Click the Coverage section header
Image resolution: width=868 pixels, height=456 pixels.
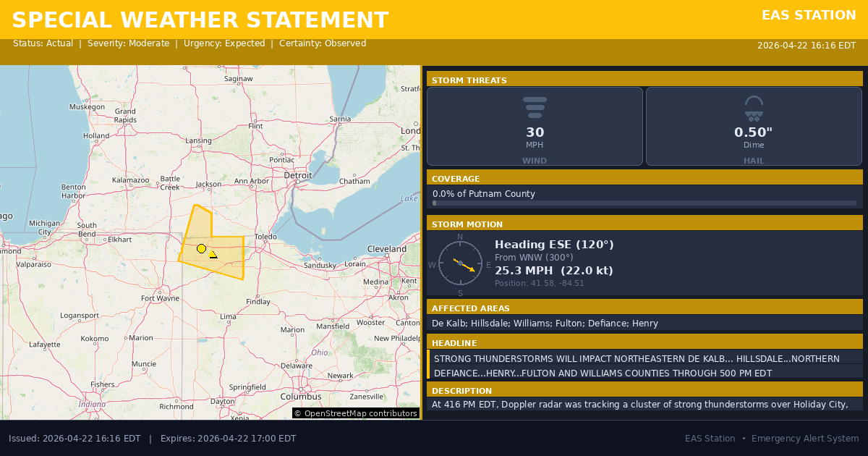click(644, 178)
